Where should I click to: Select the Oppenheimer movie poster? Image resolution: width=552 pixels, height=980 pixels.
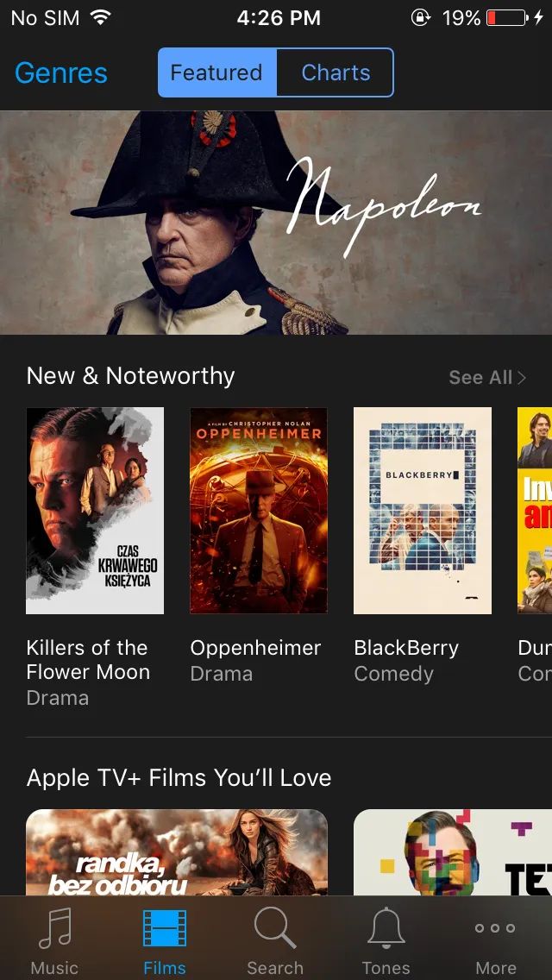click(x=259, y=511)
